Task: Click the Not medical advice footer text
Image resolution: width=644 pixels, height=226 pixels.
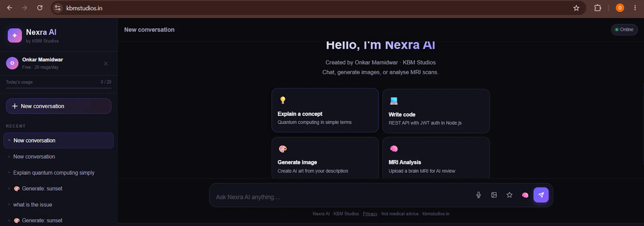Action: point(400,214)
